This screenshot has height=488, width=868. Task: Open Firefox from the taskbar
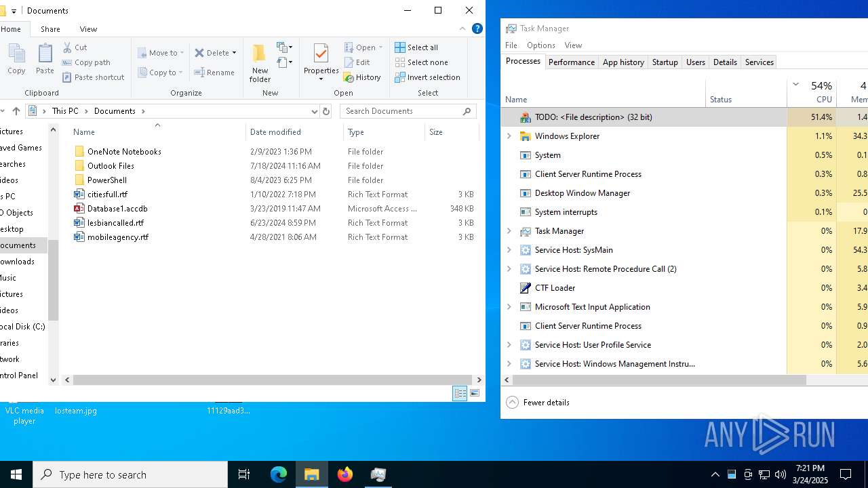(x=345, y=474)
